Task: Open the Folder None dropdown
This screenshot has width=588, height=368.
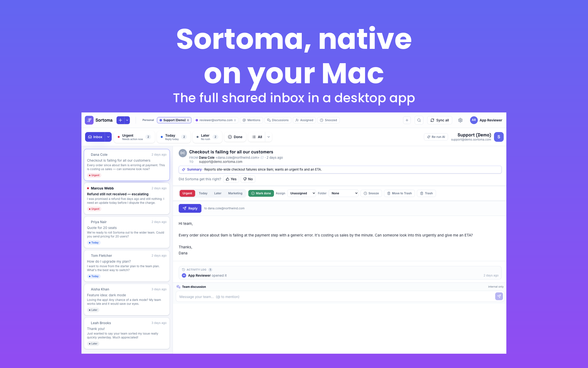Action: (x=344, y=193)
